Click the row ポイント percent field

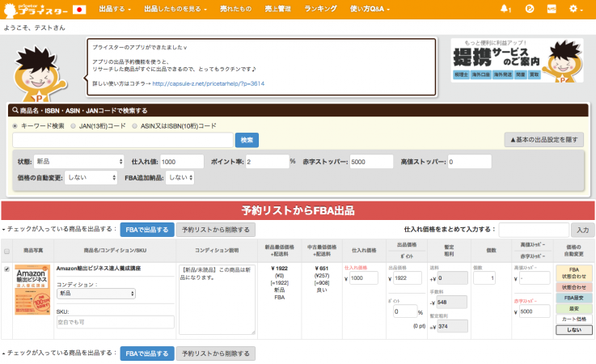(405, 311)
